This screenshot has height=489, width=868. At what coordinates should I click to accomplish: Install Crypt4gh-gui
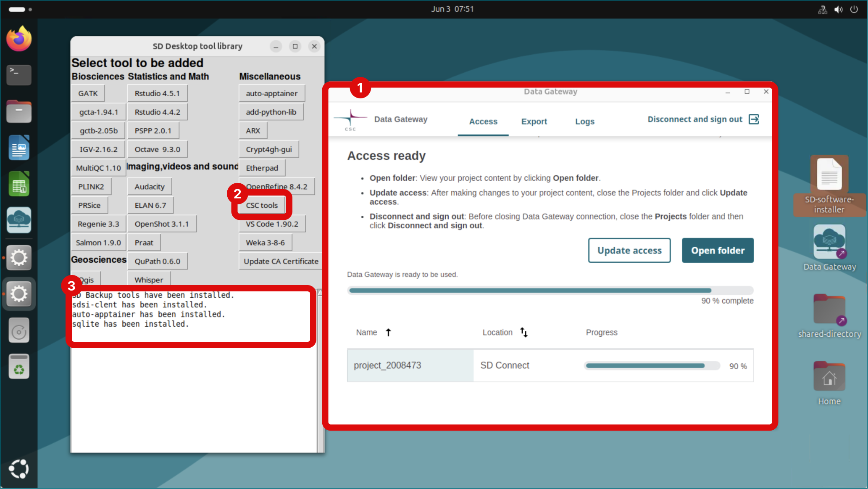269,149
